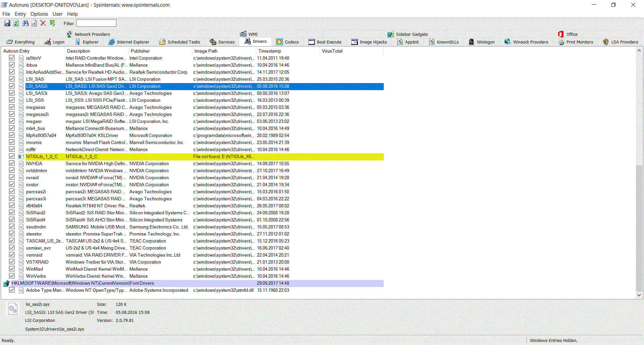Click the vertical scrollbar thumb
The height and width of the screenshot is (345, 644).
[x=639, y=228]
